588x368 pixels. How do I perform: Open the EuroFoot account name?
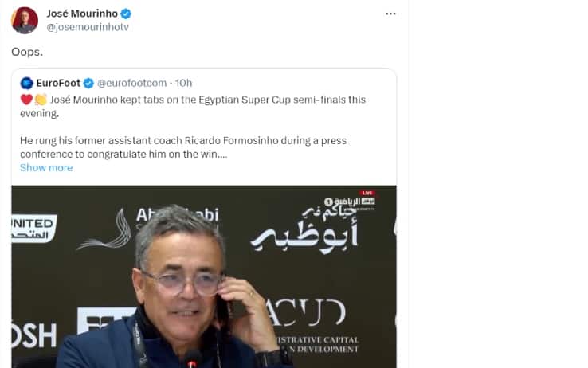coord(58,83)
